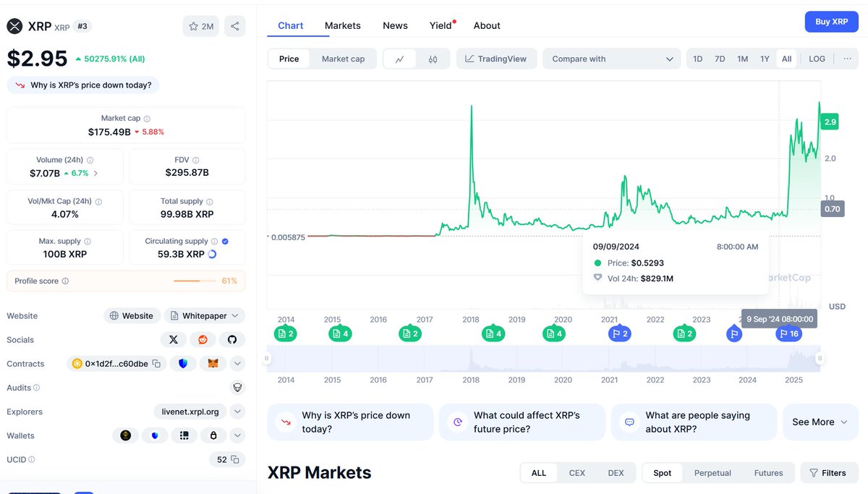Open chart more options (three dots)

[847, 59]
